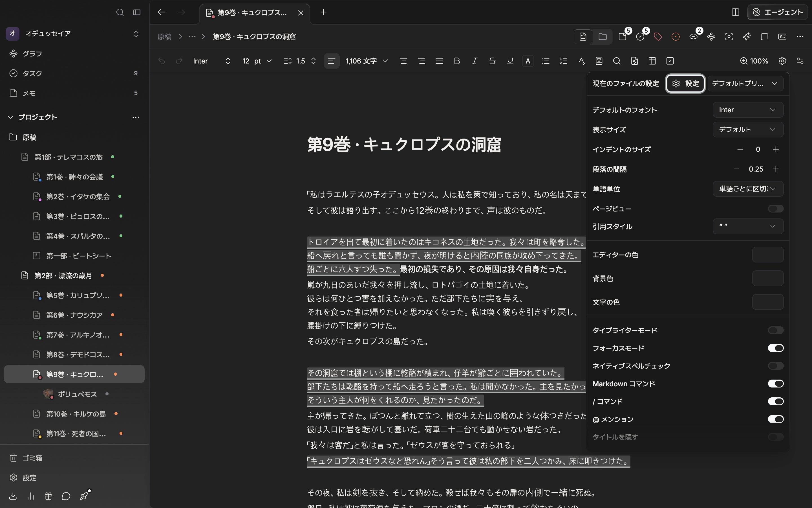Viewport: 812px width, 508px height.
Task: Click the download icon in bottom bar
Action: coord(13,496)
